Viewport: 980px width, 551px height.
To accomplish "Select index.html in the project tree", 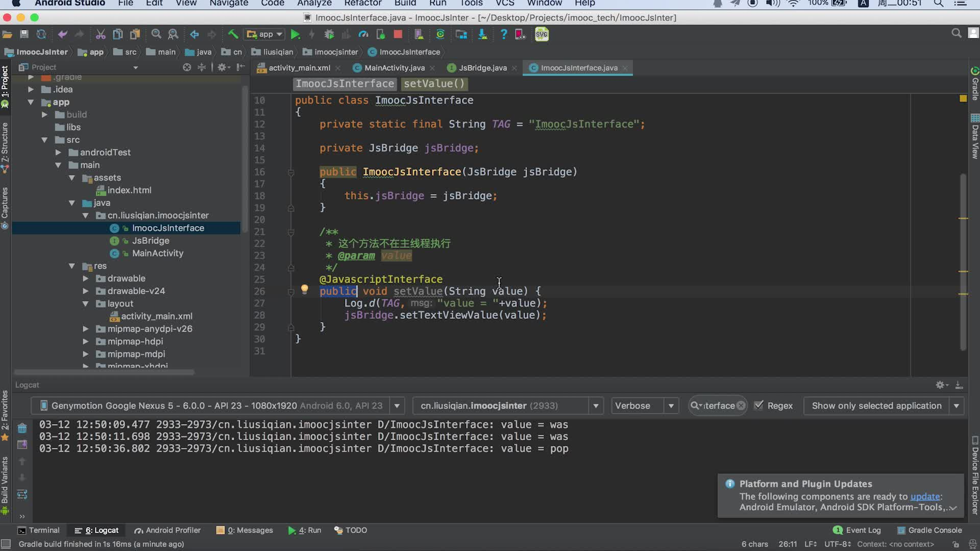I will 129,190.
